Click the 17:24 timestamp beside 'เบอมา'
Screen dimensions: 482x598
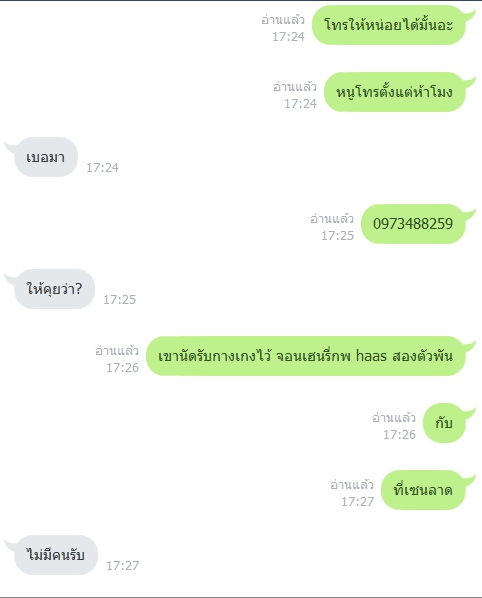(102, 167)
